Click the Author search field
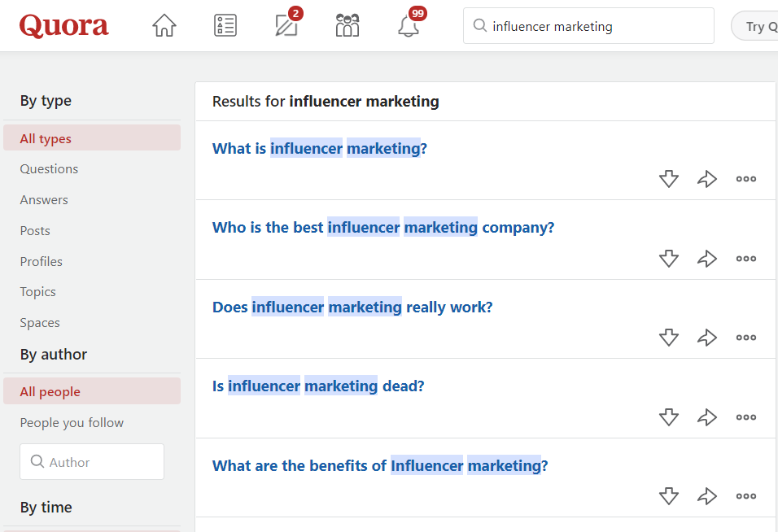778x532 pixels. tap(92, 461)
